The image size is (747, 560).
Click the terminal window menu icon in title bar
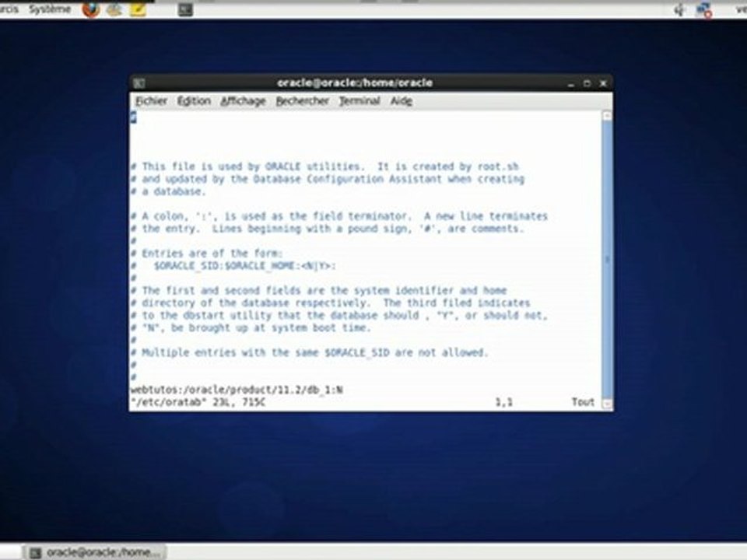pyautogui.click(x=139, y=83)
